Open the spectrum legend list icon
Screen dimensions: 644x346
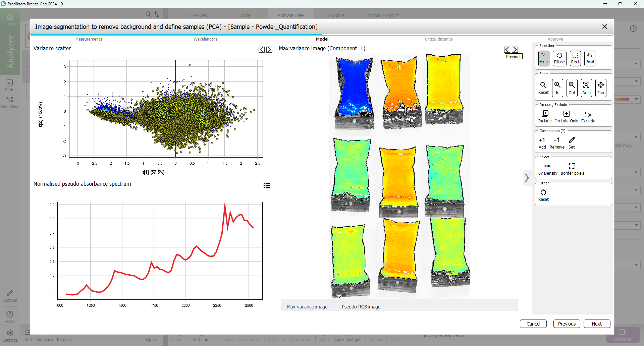point(267,185)
